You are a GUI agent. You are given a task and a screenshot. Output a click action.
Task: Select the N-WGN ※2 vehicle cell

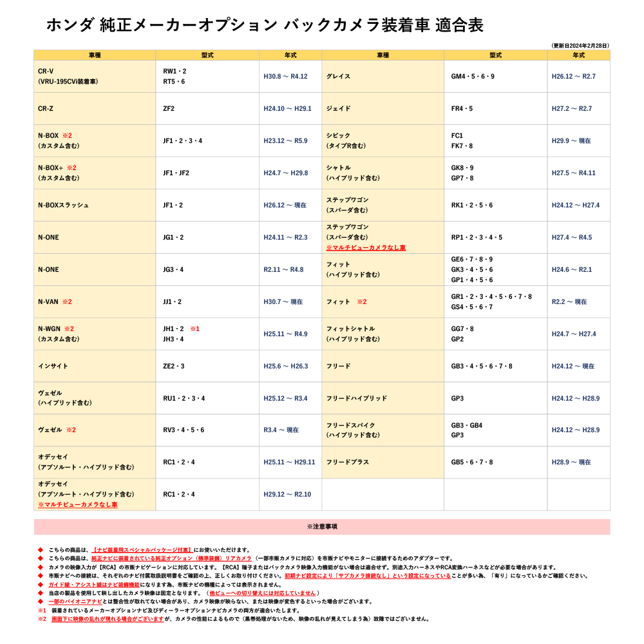[x=95, y=334]
